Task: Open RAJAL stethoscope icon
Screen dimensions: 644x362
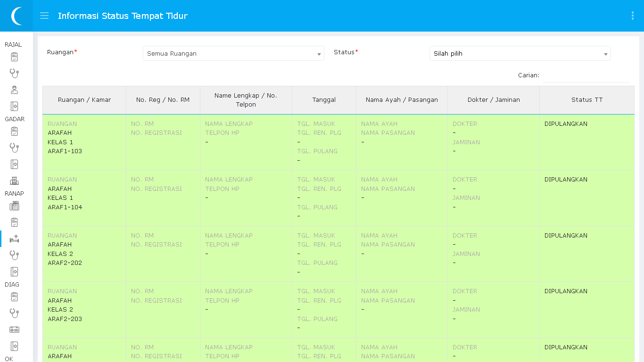Action: pyautogui.click(x=14, y=73)
